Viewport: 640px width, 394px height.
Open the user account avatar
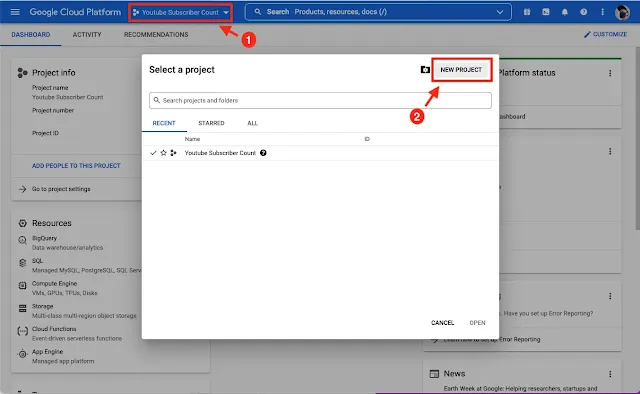click(622, 12)
